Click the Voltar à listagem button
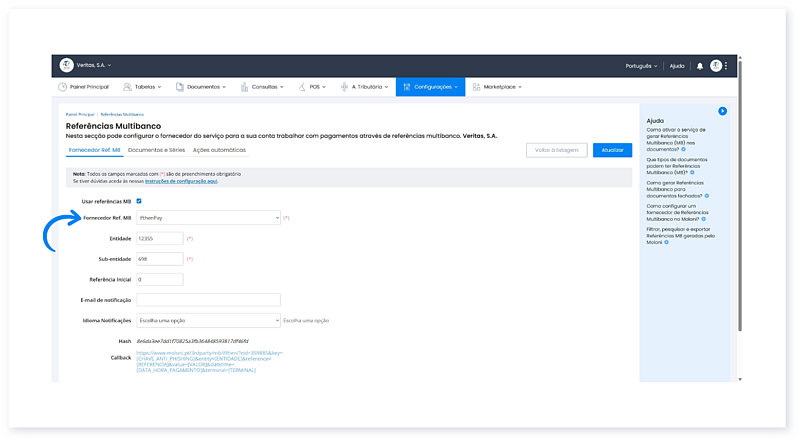This screenshot has width=800, height=442. coord(557,150)
